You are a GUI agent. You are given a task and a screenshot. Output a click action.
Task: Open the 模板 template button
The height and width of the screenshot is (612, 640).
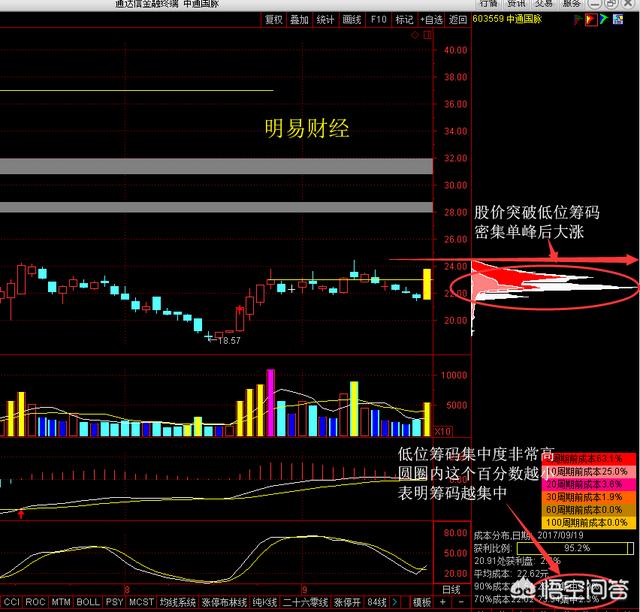coord(422,602)
